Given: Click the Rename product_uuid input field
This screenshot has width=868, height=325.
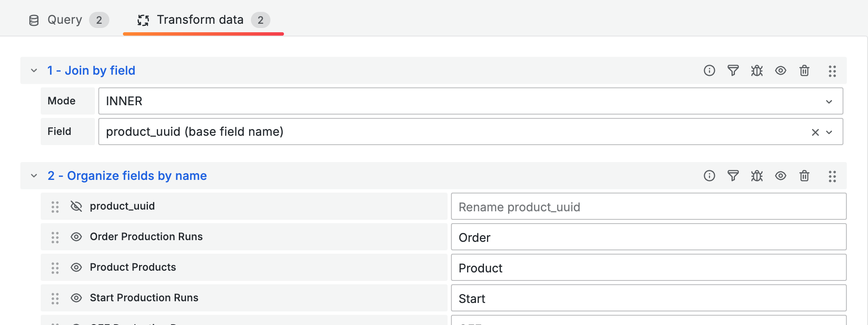Looking at the screenshot, I should pos(648,207).
